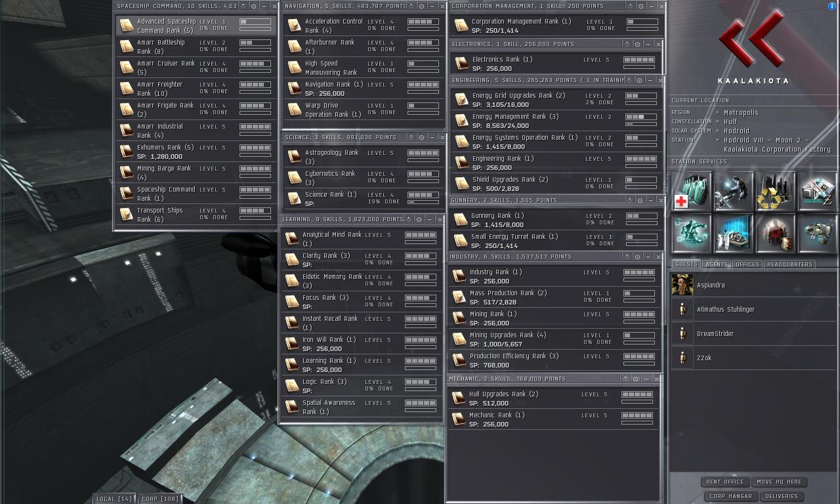The width and height of the screenshot is (840, 504).
Task: Select the Mining Barge skill row
Action: (x=196, y=173)
